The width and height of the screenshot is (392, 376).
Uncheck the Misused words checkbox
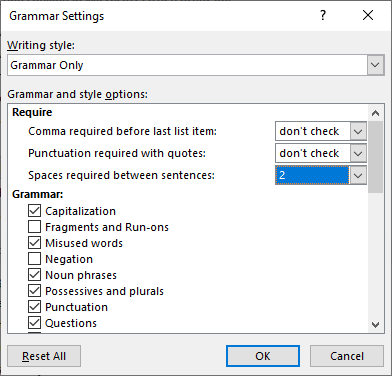[x=34, y=243]
